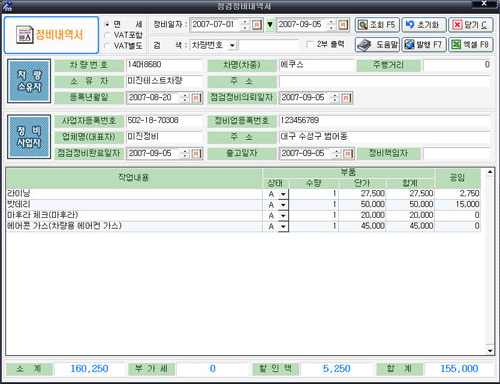Open 상태 dropdown for 라이닝 row
500x384 pixels.
[x=283, y=194]
